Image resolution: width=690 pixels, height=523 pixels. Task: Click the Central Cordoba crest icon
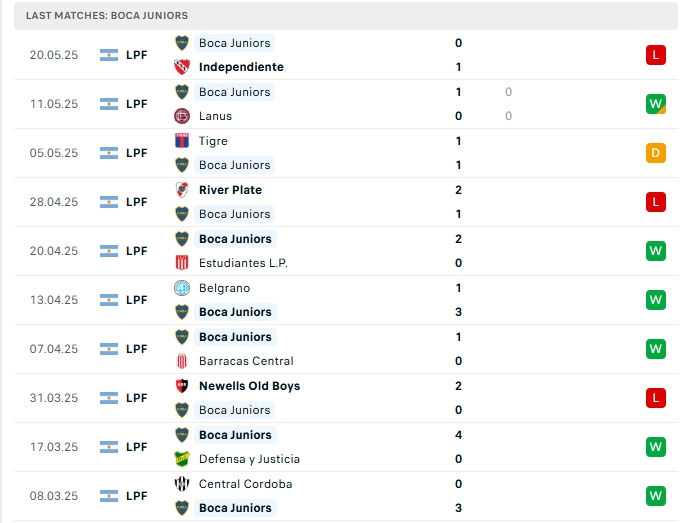(182, 484)
